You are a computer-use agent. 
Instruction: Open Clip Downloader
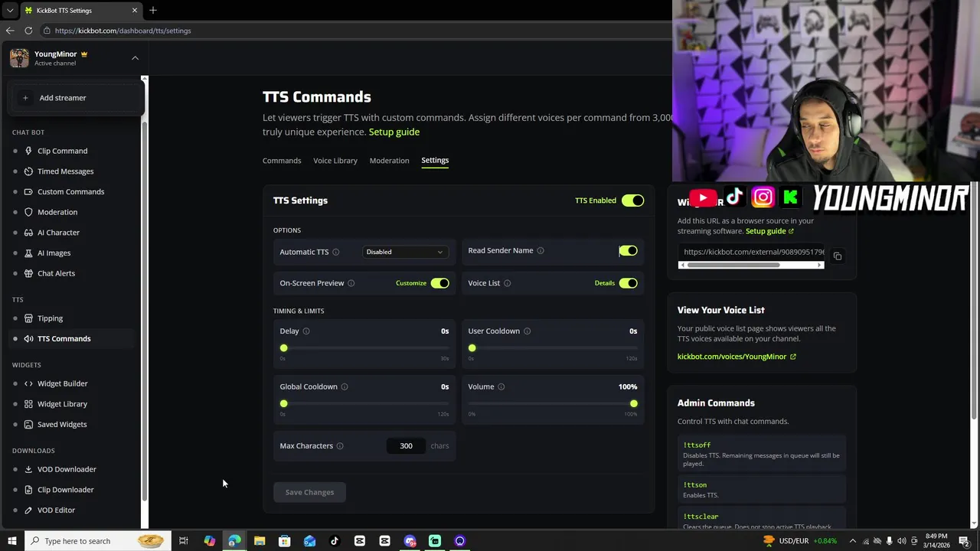65,490
